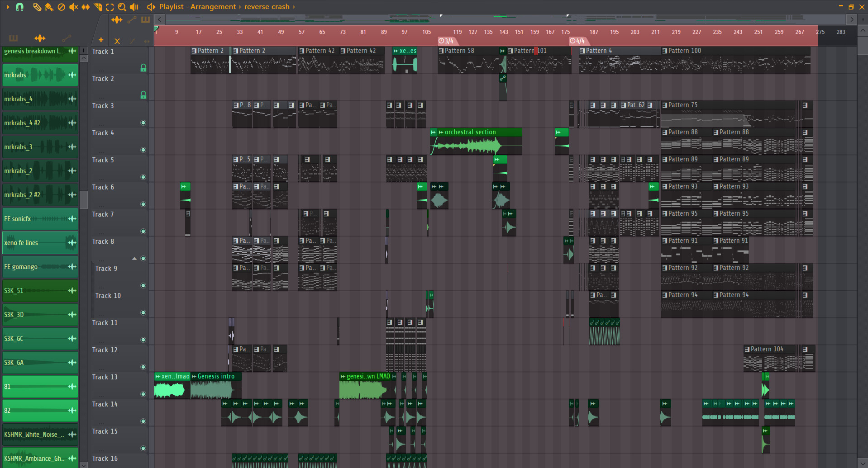
Task: Open the 'reverse crash' arrangement dropdown
Action: 267,7
